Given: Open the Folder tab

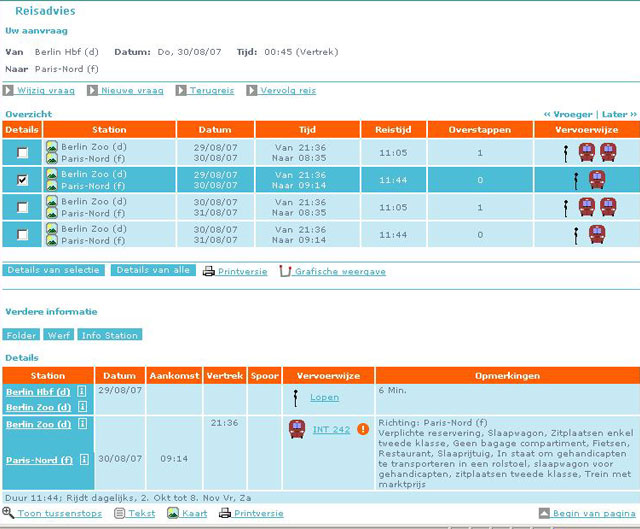Looking at the screenshot, I should [x=20, y=334].
